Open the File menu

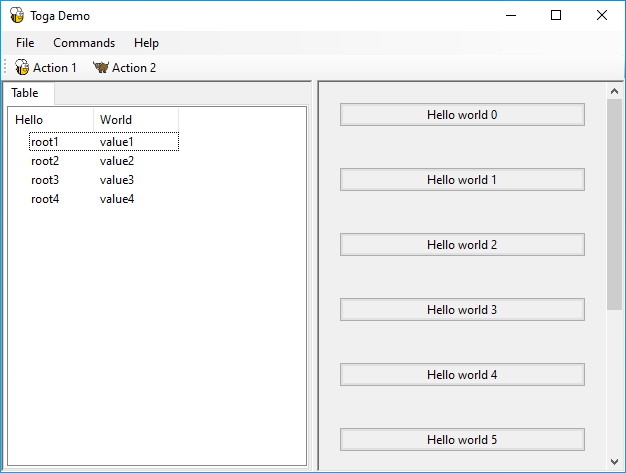click(x=25, y=43)
